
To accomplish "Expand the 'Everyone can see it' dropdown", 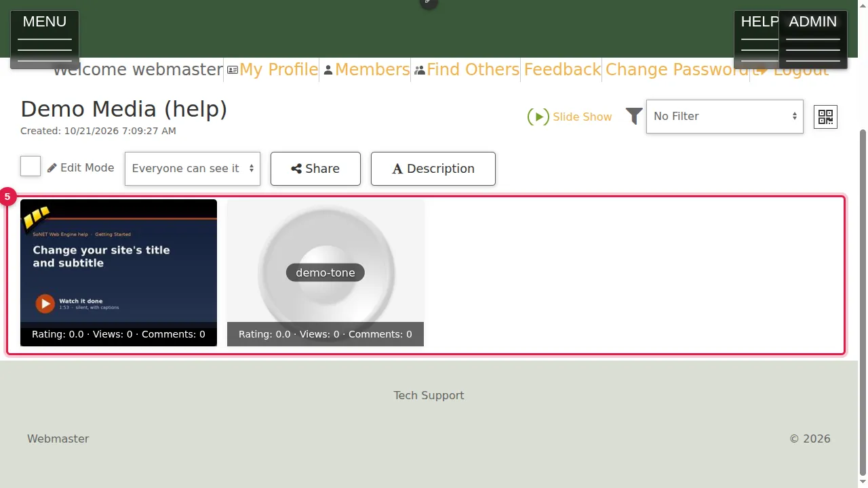I will [x=193, y=169].
